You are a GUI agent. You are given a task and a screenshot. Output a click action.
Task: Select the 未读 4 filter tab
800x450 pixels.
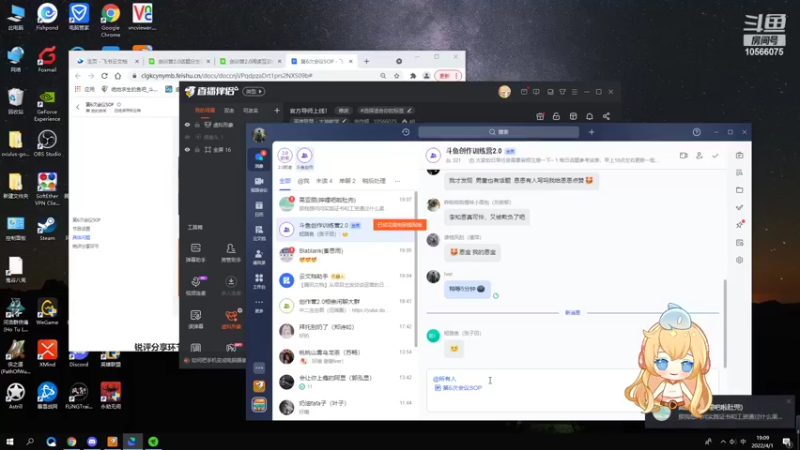[324, 181]
